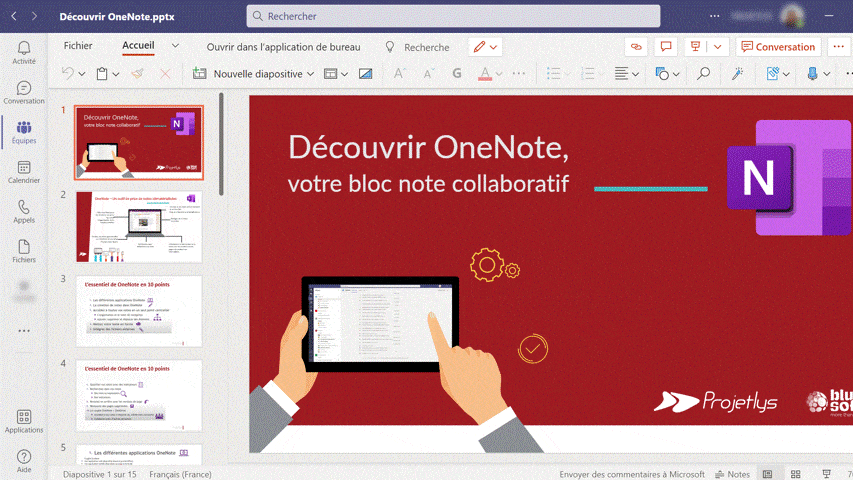The image size is (853, 480).
Task: Open ribbon overflow ellipsis next to Conversation
Action: (x=838, y=47)
